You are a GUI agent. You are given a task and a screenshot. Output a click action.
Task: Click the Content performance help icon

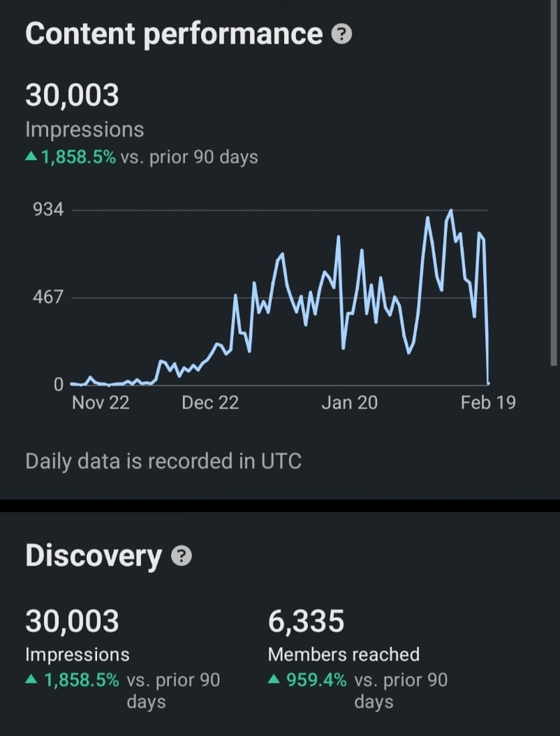341,35
